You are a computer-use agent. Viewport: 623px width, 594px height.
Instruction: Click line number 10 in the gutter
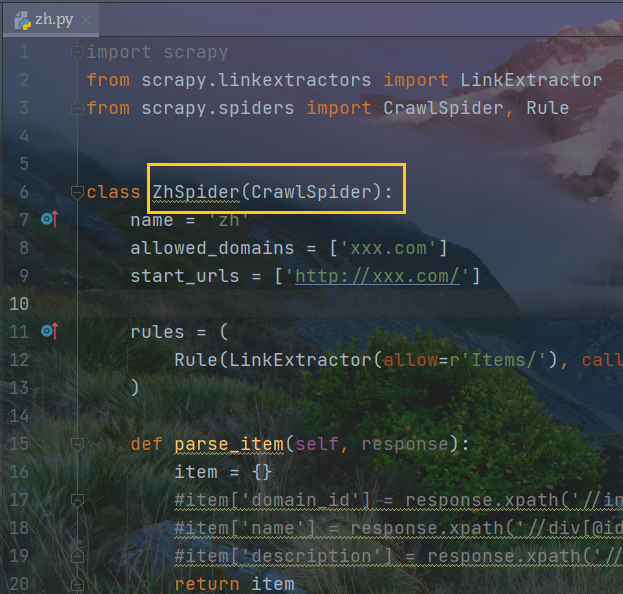(x=19, y=304)
